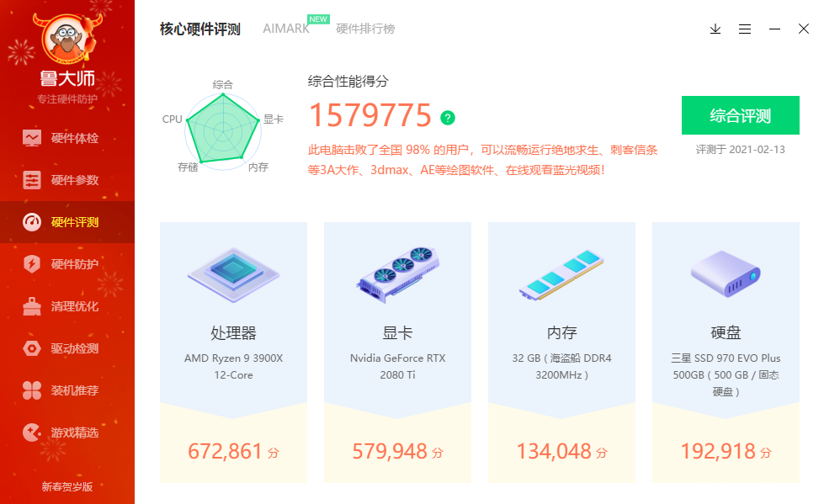Screen dimensions: 824x504
Task: Click the 处理器 card heading
Action: point(233,332)
